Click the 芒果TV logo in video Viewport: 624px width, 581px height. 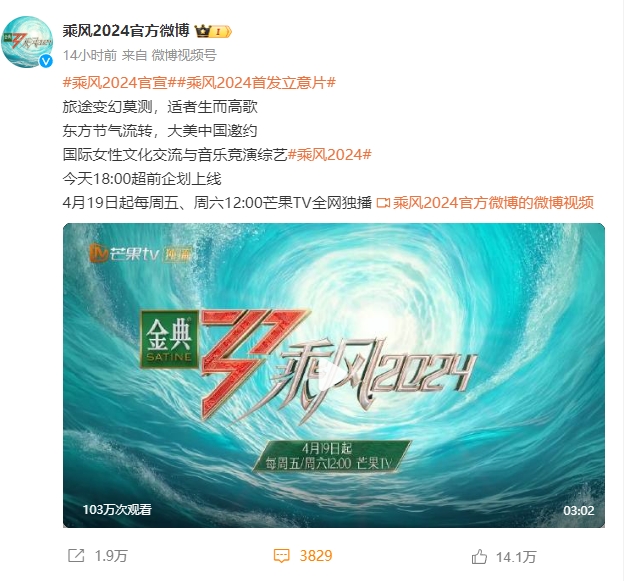124,253
